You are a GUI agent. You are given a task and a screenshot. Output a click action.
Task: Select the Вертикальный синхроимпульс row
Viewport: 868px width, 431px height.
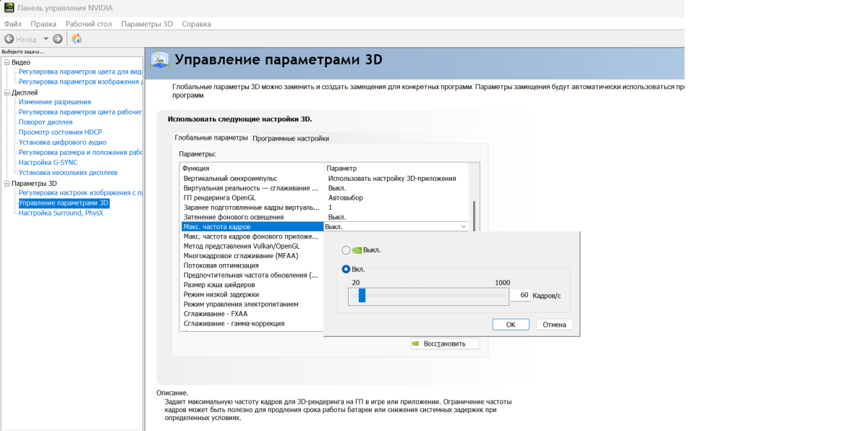point(325,178)
